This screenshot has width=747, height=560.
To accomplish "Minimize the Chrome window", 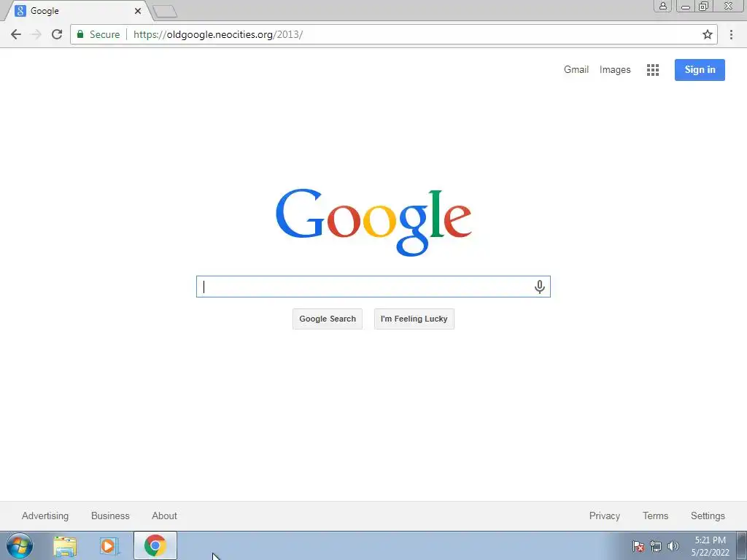I will coord(686,6).
